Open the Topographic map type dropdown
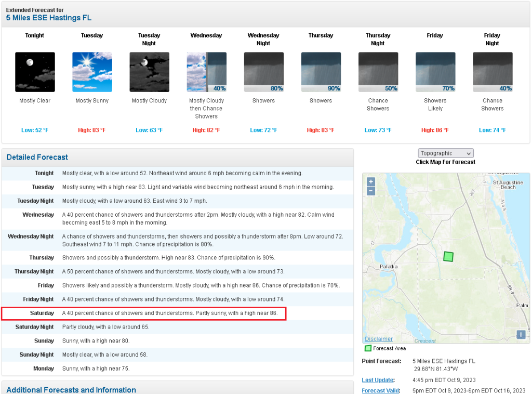Image resolution: width=532 pixels, height=394 pixels. [446, 153]
